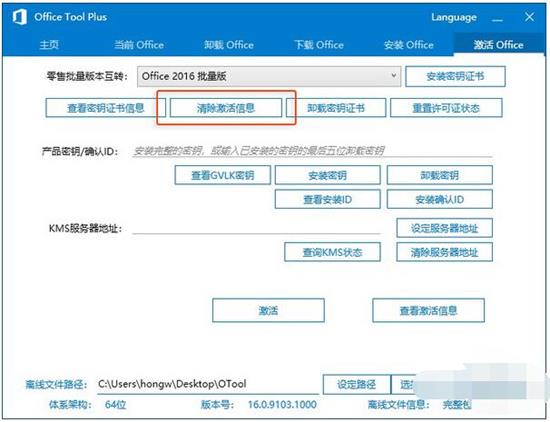The width and height of the screenshot is (550, 422).
Task: Open the 卸载 Office tab
Action: coord(229,45)
